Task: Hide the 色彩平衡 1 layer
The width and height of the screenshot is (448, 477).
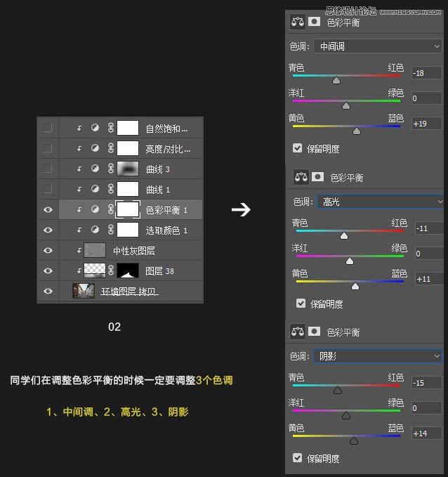Action: [48, 209]
